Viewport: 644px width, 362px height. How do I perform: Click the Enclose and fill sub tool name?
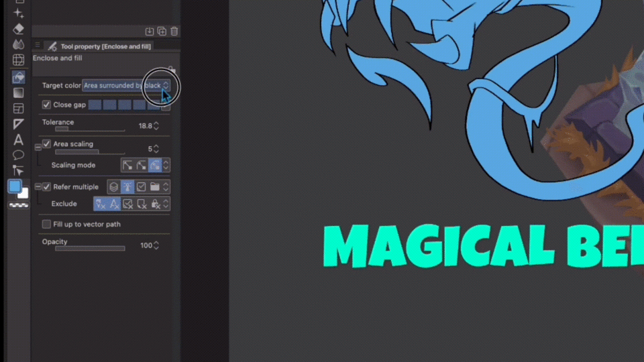(x=58, y=58)
